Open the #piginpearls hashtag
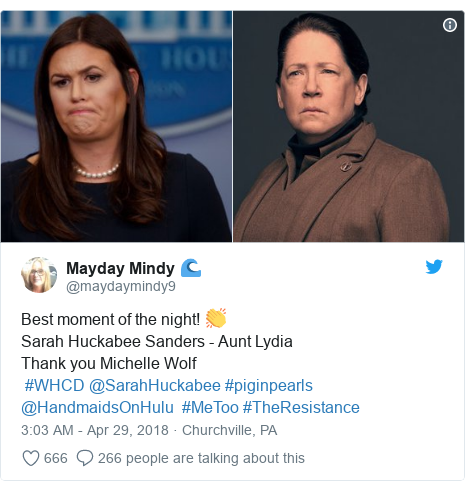 pos(269,386)
